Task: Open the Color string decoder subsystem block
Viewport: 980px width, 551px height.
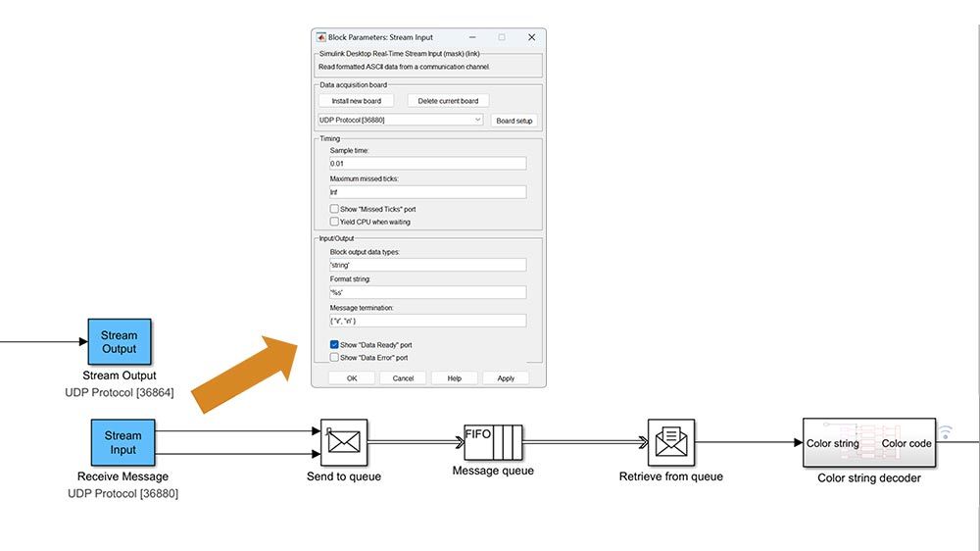Action: 868,443
